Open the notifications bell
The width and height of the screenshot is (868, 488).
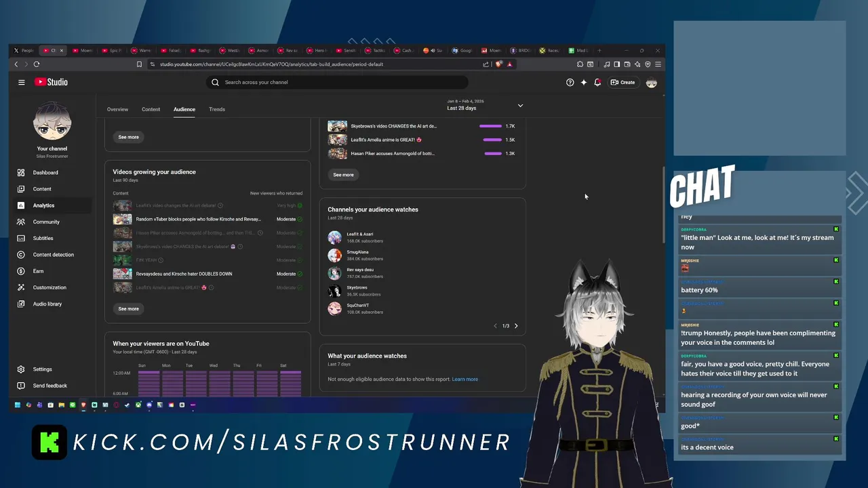tap(597, 82)
